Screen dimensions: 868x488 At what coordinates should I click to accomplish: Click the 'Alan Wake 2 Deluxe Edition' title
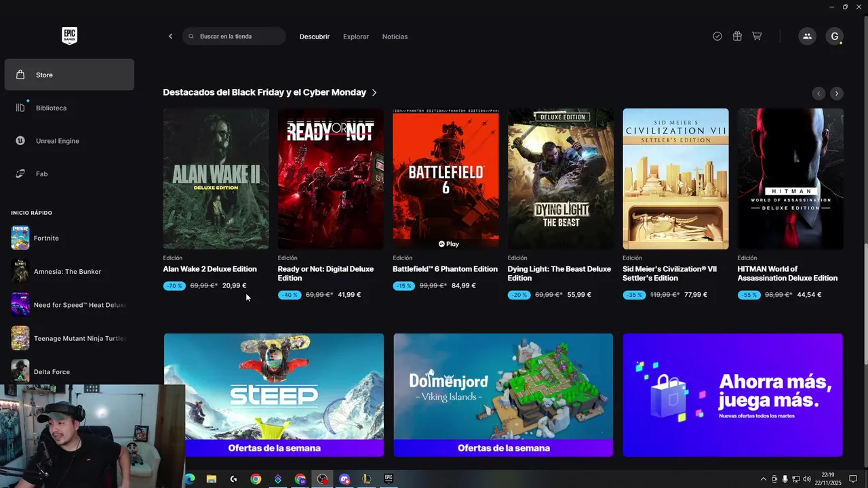click(210, 269)
